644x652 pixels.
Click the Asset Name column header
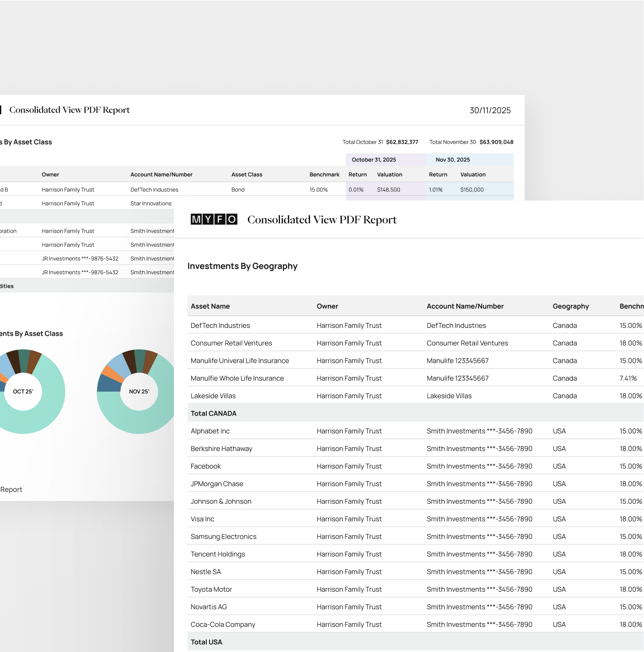(210, 306)
